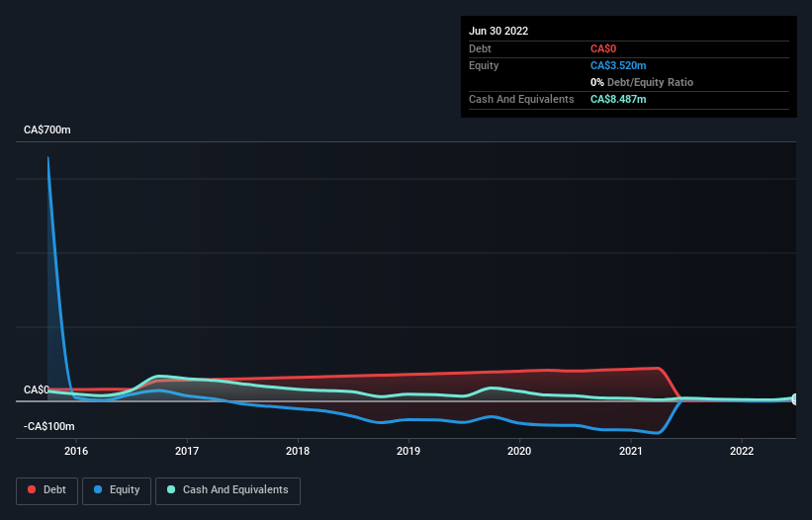Click the blue Equity legend dot
Viewport: 812px width, 520px height.
click(x=98, y=489)
